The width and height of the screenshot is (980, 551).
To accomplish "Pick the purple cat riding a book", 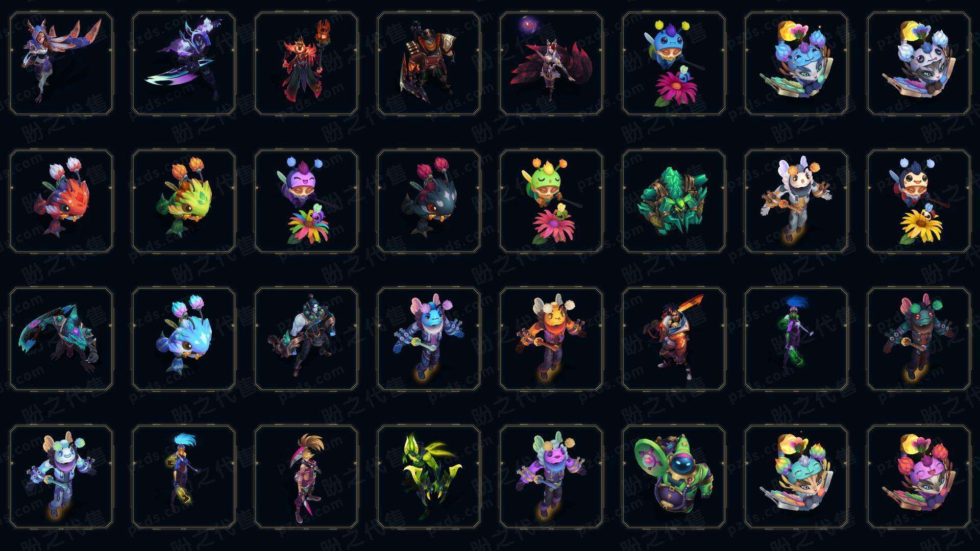I will click(919, 477).
